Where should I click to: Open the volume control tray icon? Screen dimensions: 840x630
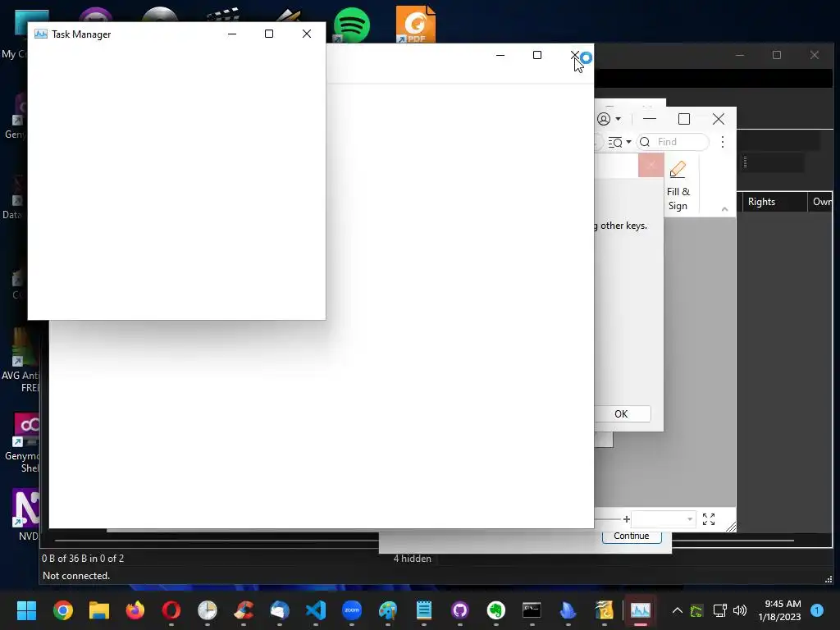(x=740, y=610)
